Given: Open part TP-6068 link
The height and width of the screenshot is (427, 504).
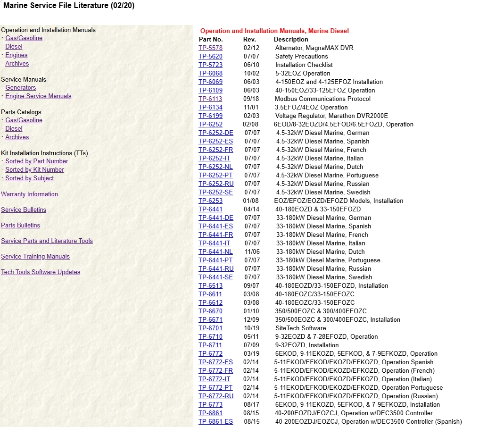Looking at the screenshot, I should 211,73.
